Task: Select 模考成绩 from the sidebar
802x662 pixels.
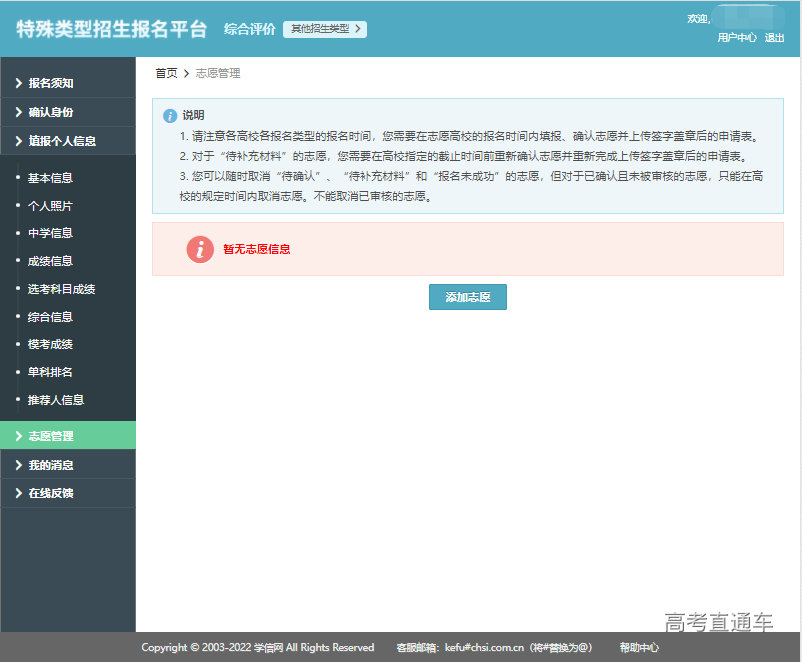Action: (x=49, y=342)
